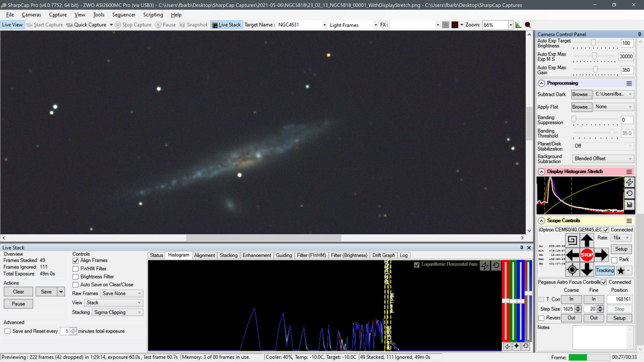Click the Clear button in Actions

pos(19,292)
